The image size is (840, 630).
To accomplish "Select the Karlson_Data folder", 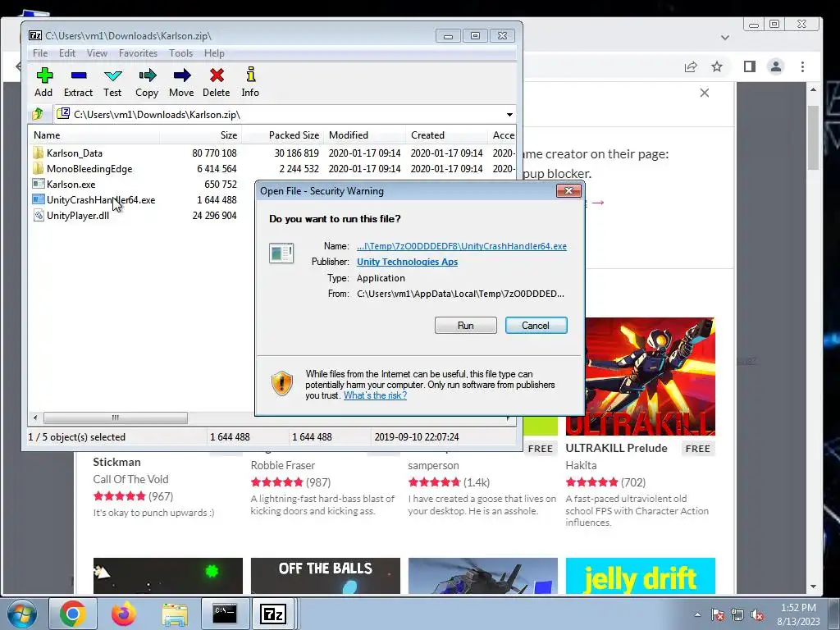I will coord(75,153).
